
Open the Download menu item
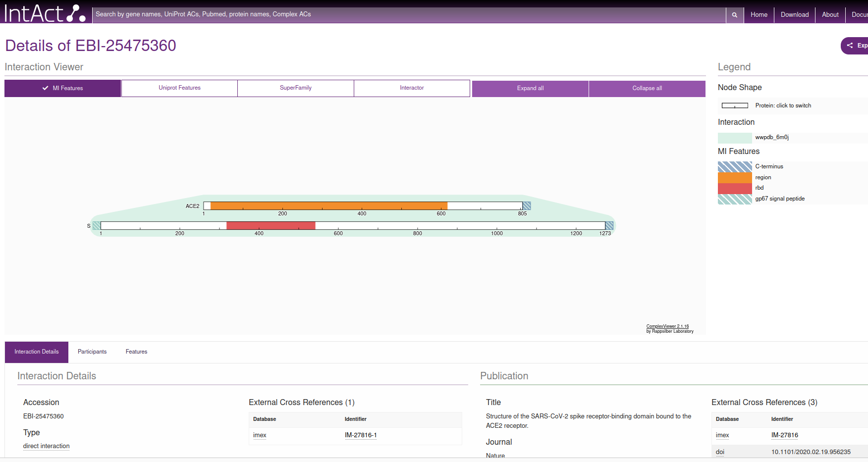tap(795, 15)
